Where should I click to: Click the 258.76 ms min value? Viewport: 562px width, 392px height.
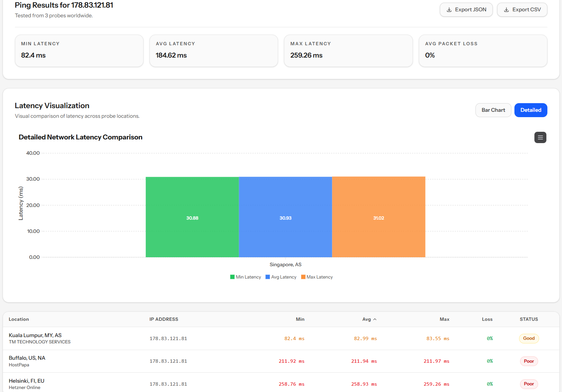coord(291,384)
